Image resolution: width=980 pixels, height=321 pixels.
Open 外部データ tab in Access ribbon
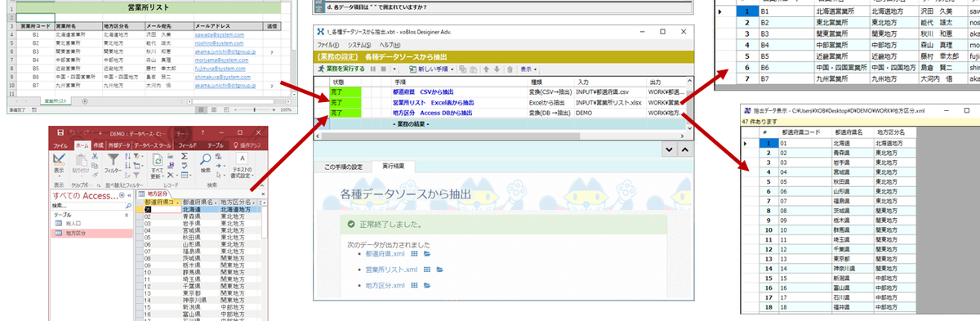(x=118, y=145)
